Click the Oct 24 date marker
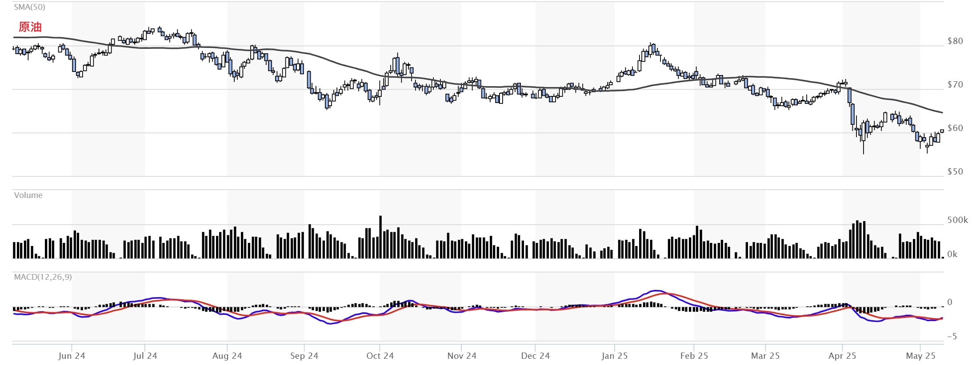980x365 pixels. tap(380, 356)
